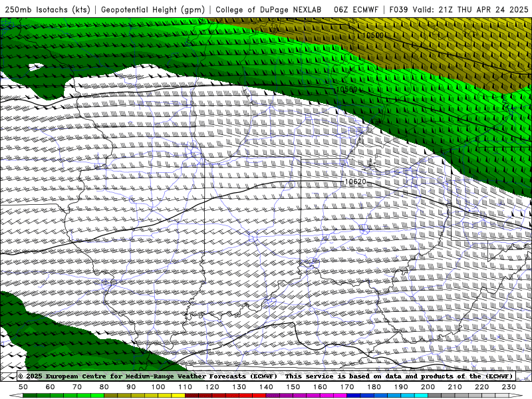Click the 80 value on color scale
Screen dimensions: 532x399
pyautogui.click(x=104, y=387)
